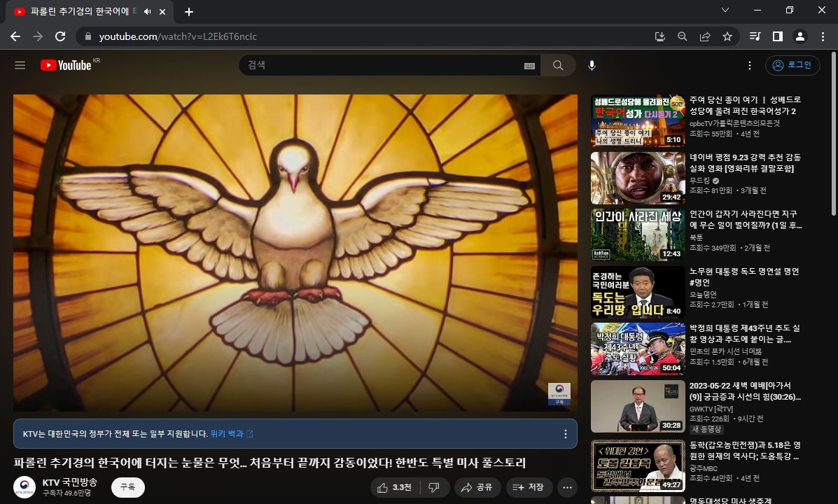Image resolution: width=838 pixels, height=504 pixels.
Task: Dislike the video
Action: click(434, 487)
